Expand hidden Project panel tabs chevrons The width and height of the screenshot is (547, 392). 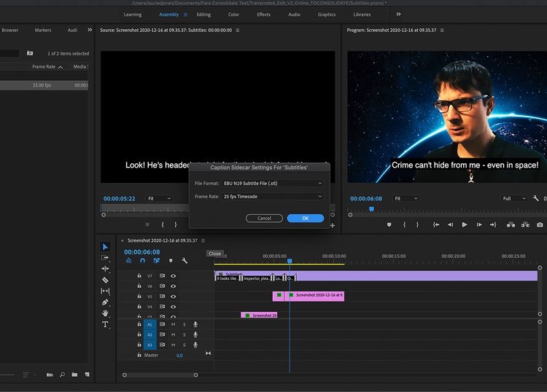pyautogui.click(x=90, y=30)
